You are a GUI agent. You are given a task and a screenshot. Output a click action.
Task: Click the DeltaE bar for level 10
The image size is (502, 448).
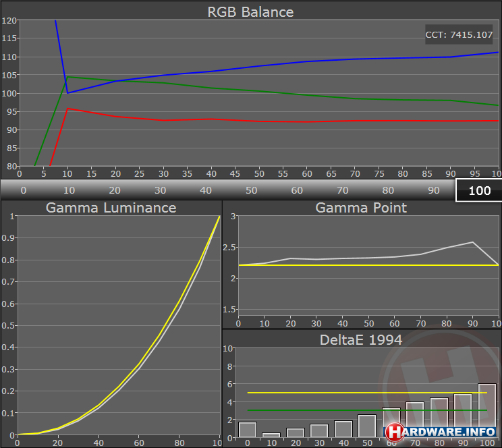pyautogui.click(x=271, y=435)
